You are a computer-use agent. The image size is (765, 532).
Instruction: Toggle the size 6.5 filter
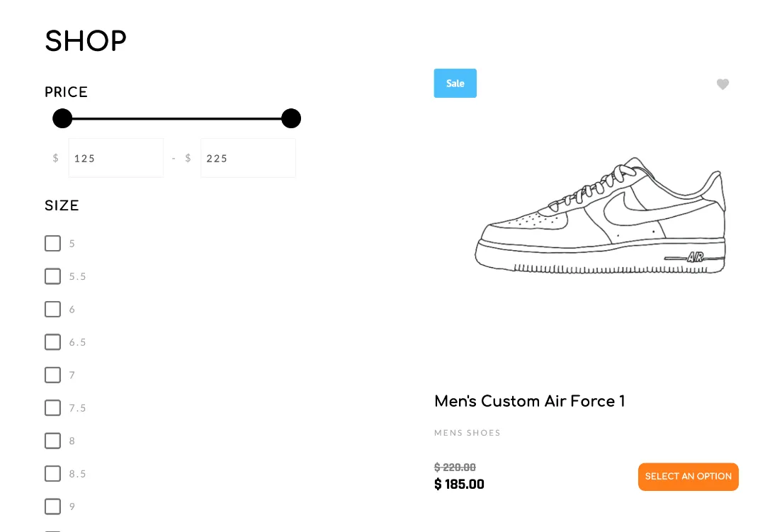[x=52, y=342]
